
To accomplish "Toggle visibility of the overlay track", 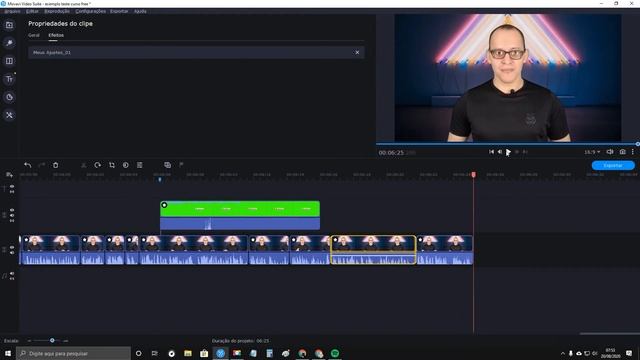I will [x=12, y=210].
